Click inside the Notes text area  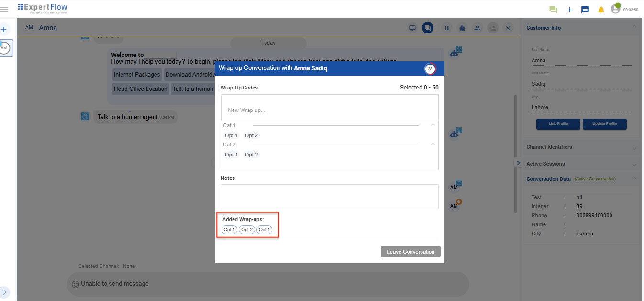click(329, 197)
